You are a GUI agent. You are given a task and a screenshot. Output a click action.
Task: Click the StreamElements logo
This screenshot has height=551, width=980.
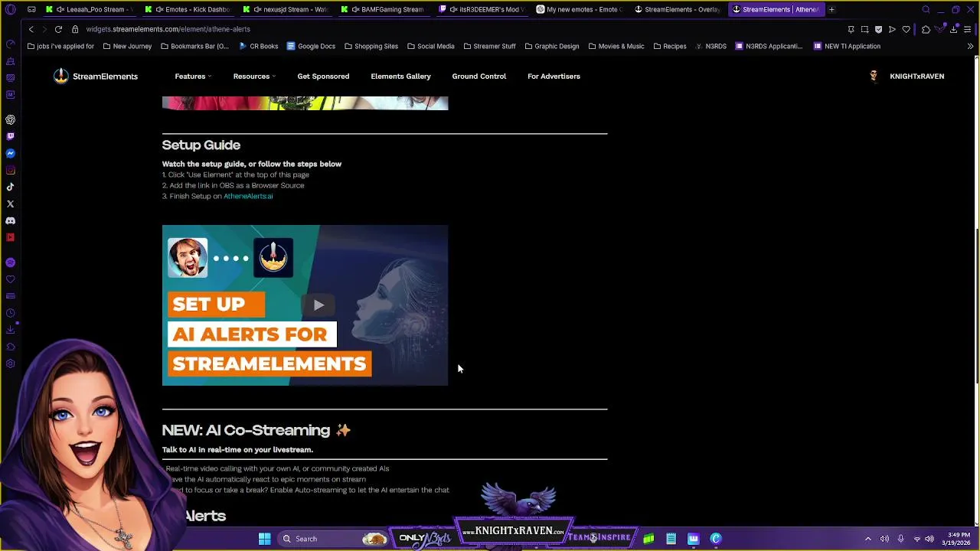click(x=95, y=76)
